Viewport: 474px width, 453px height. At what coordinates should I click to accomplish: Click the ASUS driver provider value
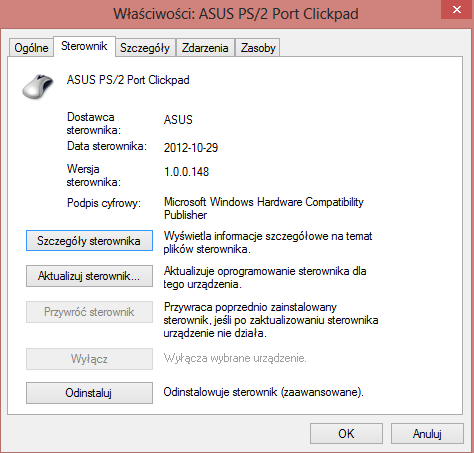point(178,120)
